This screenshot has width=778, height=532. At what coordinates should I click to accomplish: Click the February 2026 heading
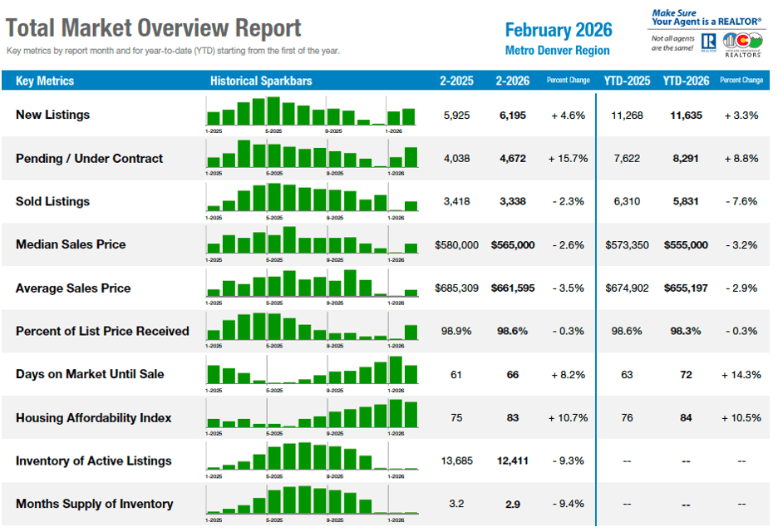[558, 31]
